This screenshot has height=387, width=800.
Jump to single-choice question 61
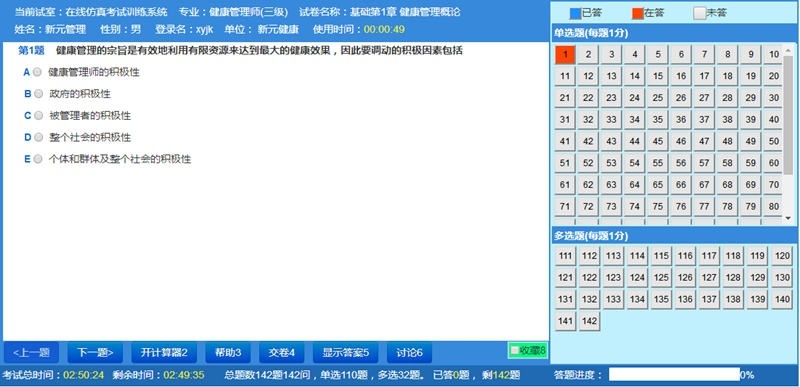click(565, 185)
